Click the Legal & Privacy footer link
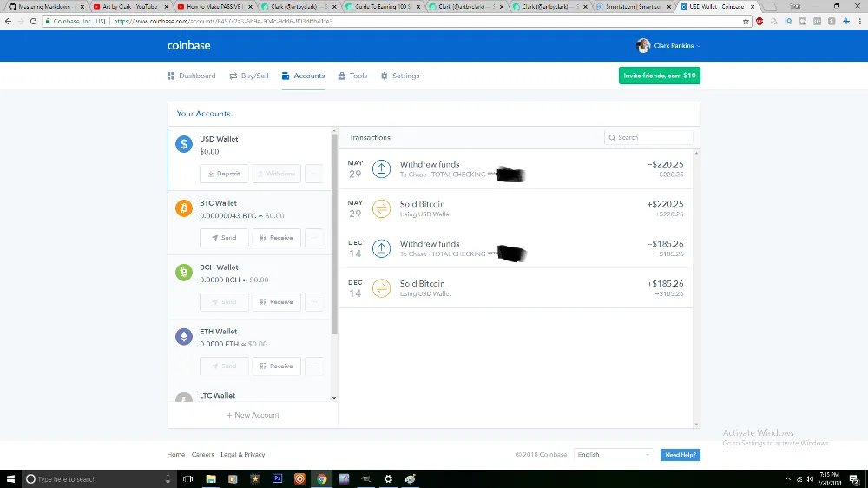868x488 pixels. (x=242, y=455)
